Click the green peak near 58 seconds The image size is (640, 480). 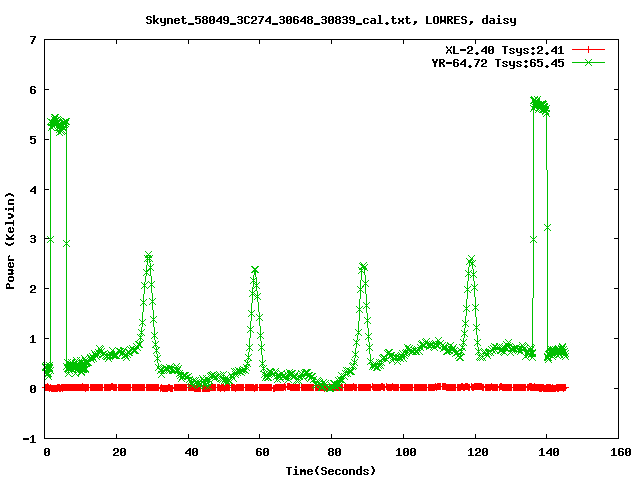[255, 270]
